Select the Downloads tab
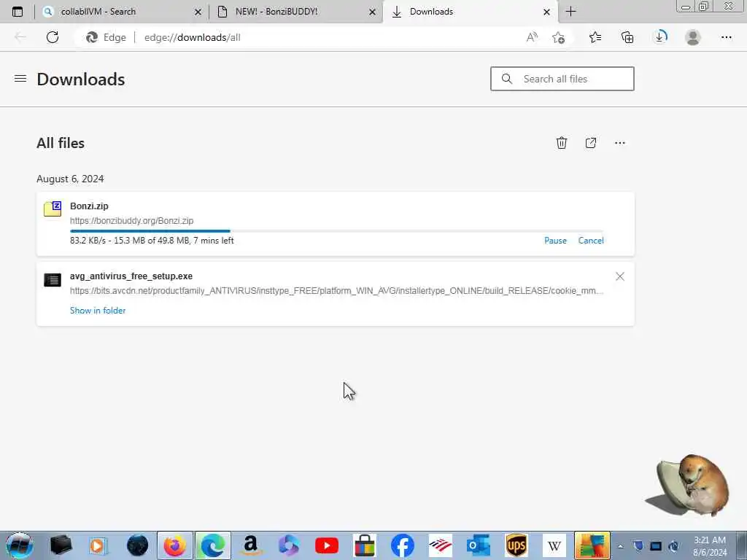Image resolution: width=747 pixels, height=560 pixels. (x=469, y=12)
